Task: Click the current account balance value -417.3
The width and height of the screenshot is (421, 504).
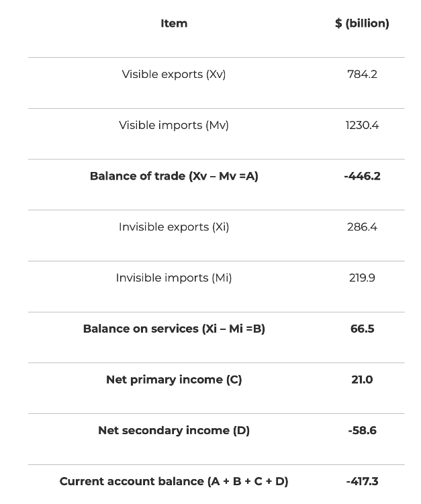Action: [362, 482]
